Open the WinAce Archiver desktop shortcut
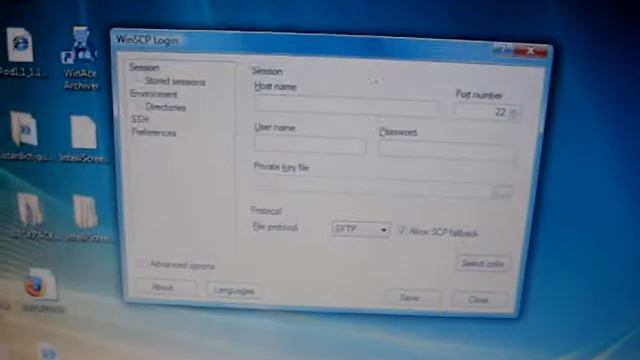 [x=81, y=57]
